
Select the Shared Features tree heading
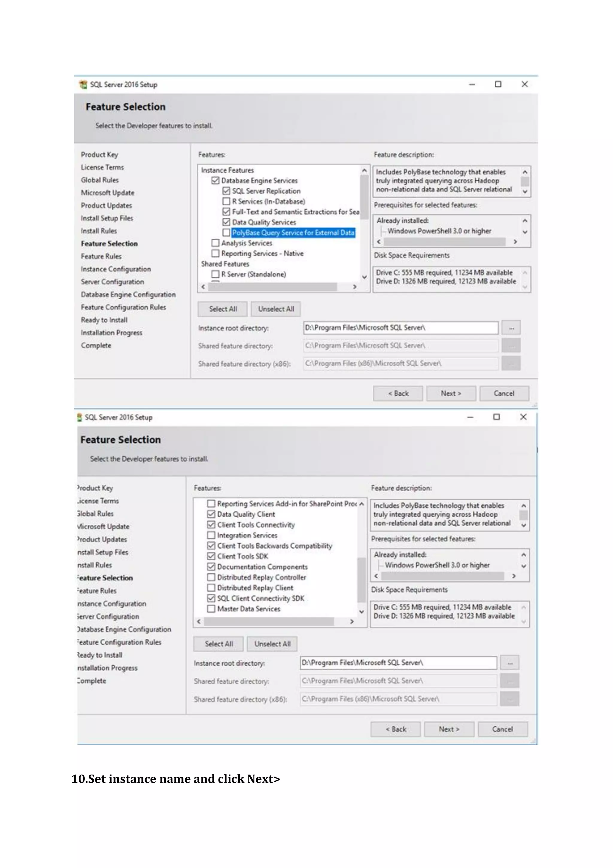(x=225, y=264)
